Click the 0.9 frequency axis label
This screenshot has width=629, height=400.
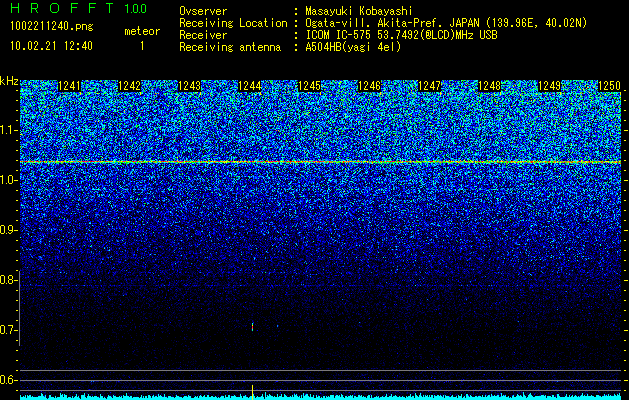(9, 230)
